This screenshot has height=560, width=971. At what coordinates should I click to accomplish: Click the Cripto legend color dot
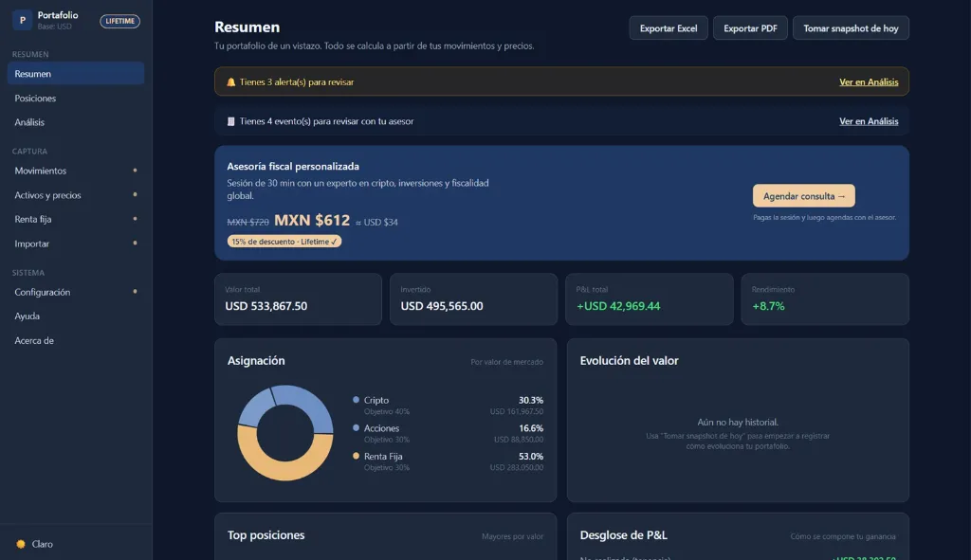(x=356, y=400)
